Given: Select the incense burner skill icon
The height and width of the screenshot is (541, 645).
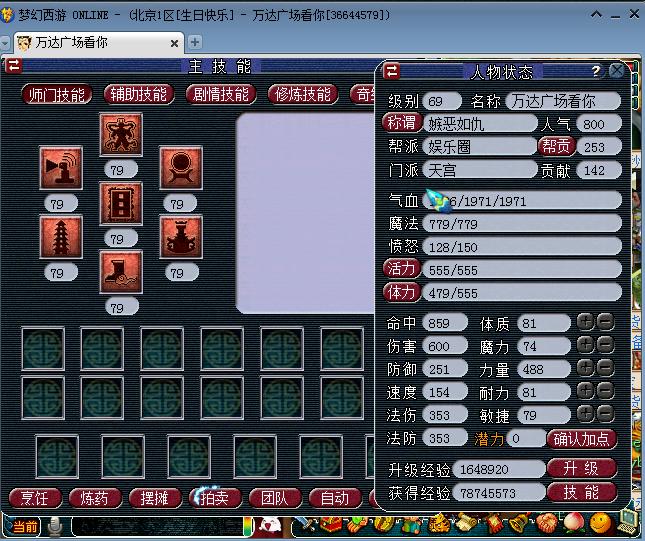Looking at the screenshot, I should [181, 237].
